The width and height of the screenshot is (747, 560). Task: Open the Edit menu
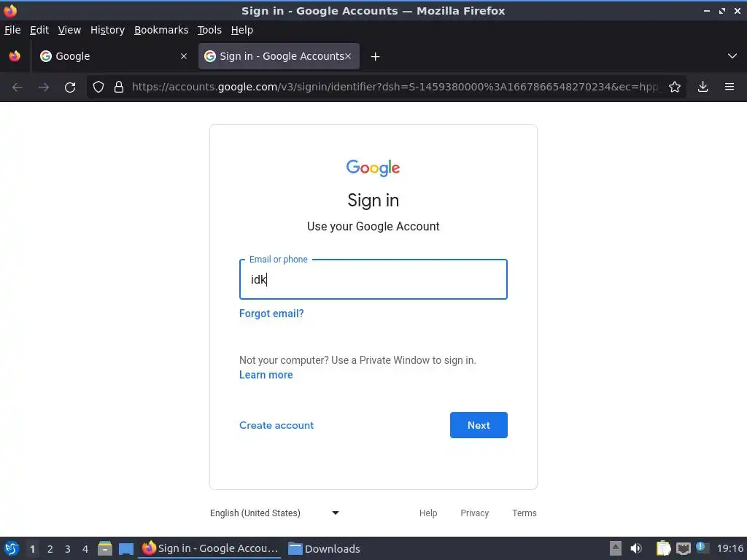[x=39, y=30]
